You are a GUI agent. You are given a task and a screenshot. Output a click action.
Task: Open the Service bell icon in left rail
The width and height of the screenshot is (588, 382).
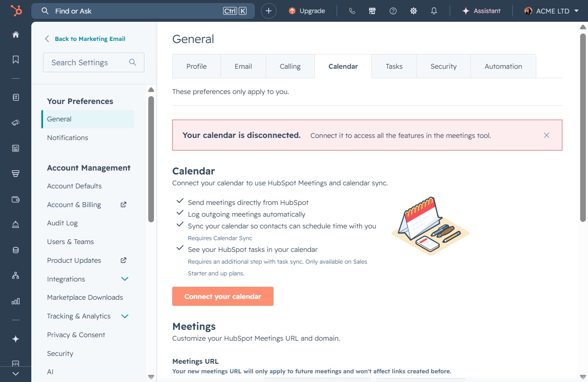[x=16, y=225]
